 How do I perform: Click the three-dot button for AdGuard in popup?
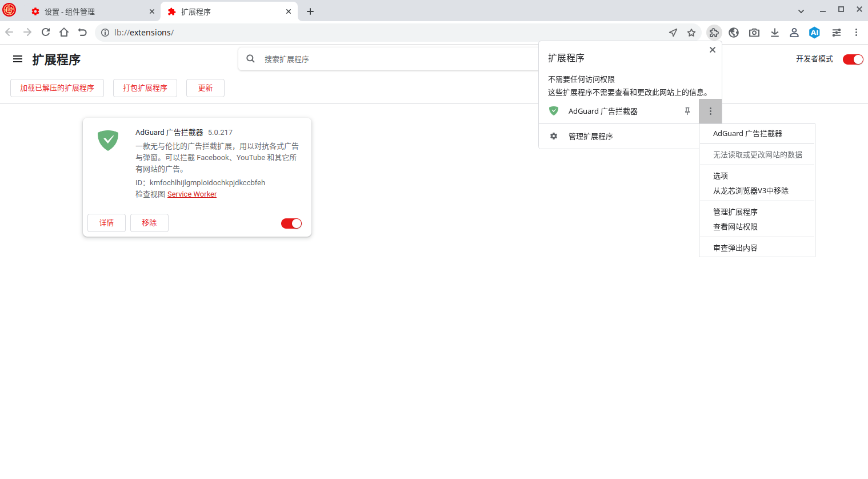click(x=710, y=111)
